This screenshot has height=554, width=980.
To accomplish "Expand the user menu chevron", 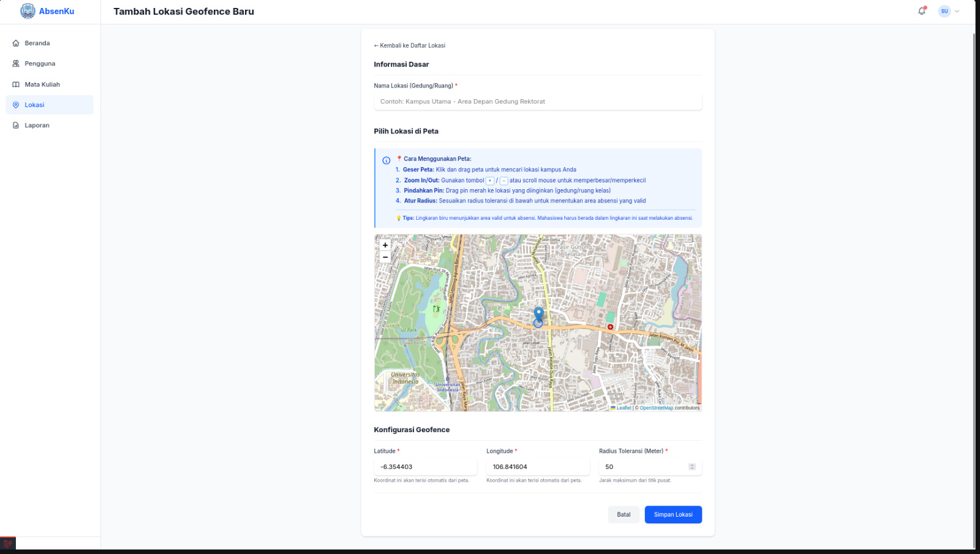I will point(957,11).
